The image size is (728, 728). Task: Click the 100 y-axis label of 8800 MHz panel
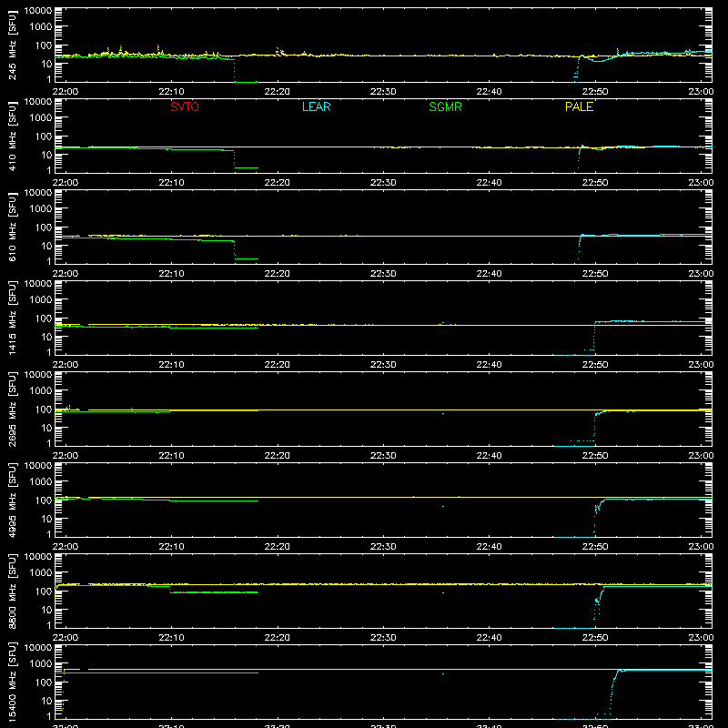44,591
